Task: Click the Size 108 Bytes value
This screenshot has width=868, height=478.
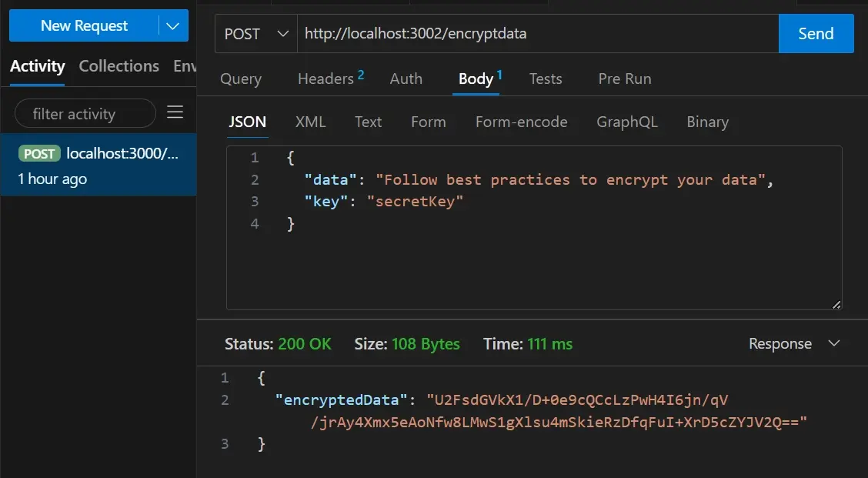Action: 426,344
